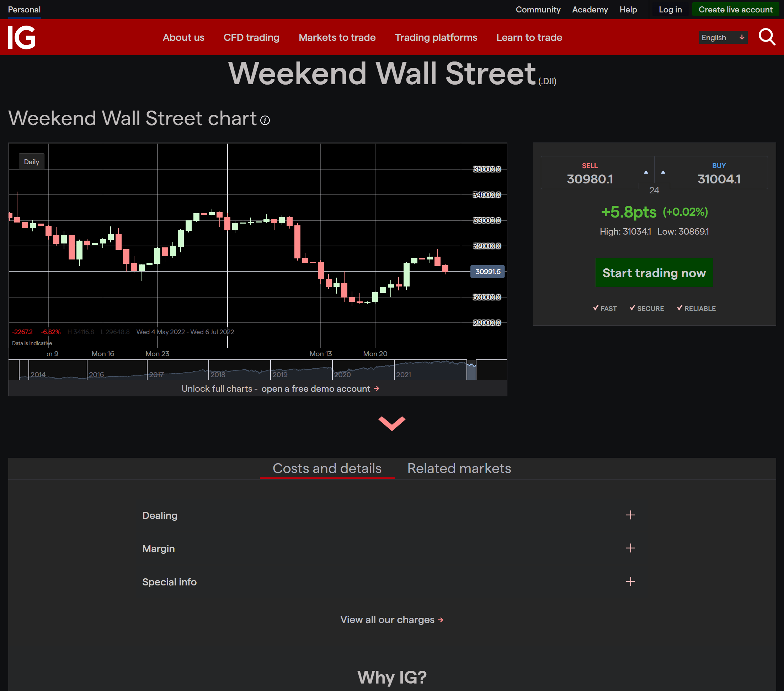
Task: Expand the Margin section
Action: 630,548
